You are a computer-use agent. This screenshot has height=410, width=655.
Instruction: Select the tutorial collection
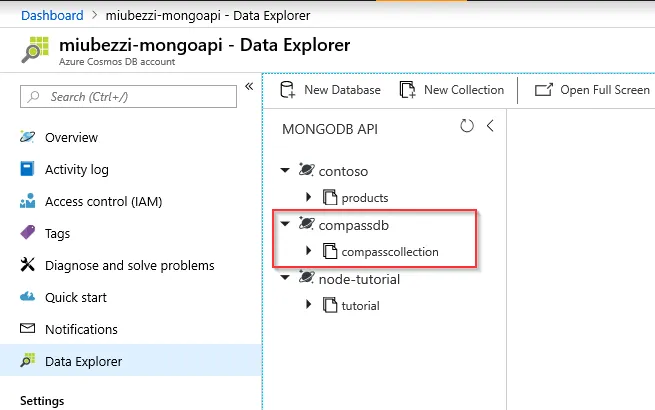[361, 306]
